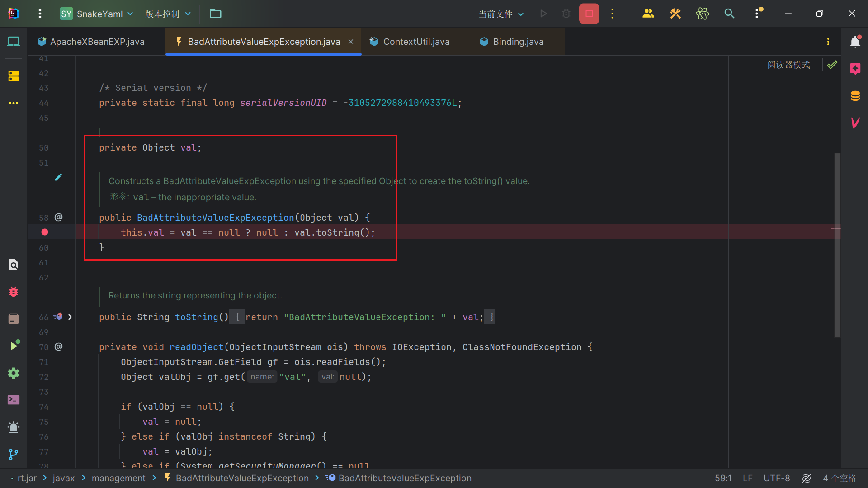This screenshot has width=868, height=488.
Task: Click the editor vertical scrollbar
Action: click(x=837, y=244)
